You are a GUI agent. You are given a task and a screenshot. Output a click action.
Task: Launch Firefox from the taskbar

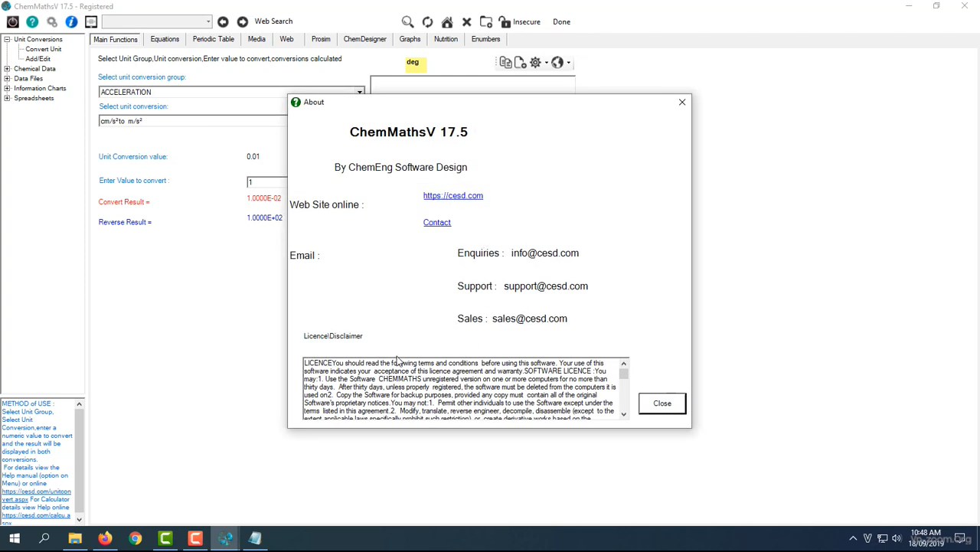point(105,539)
